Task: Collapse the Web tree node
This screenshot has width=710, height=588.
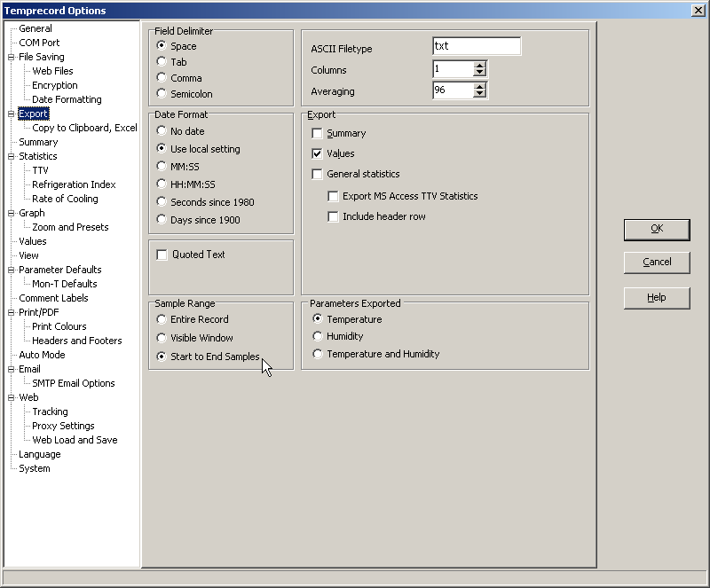Action: 11,397
